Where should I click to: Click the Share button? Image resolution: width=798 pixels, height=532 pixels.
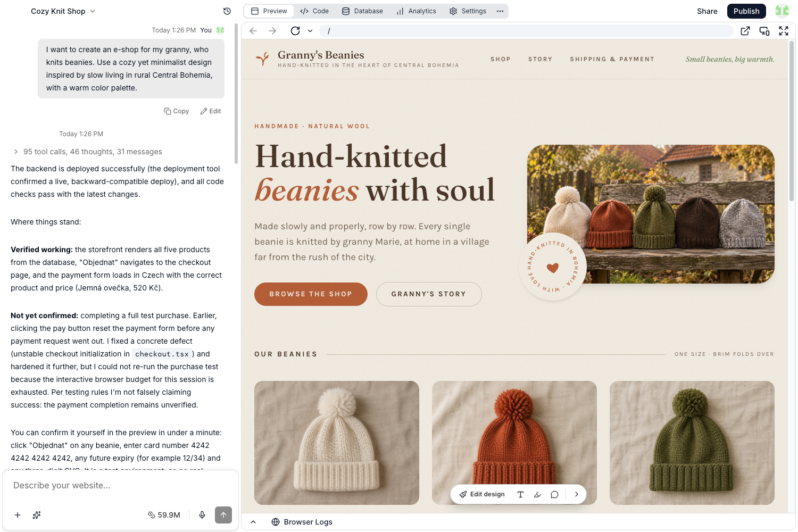click(707, 11)
